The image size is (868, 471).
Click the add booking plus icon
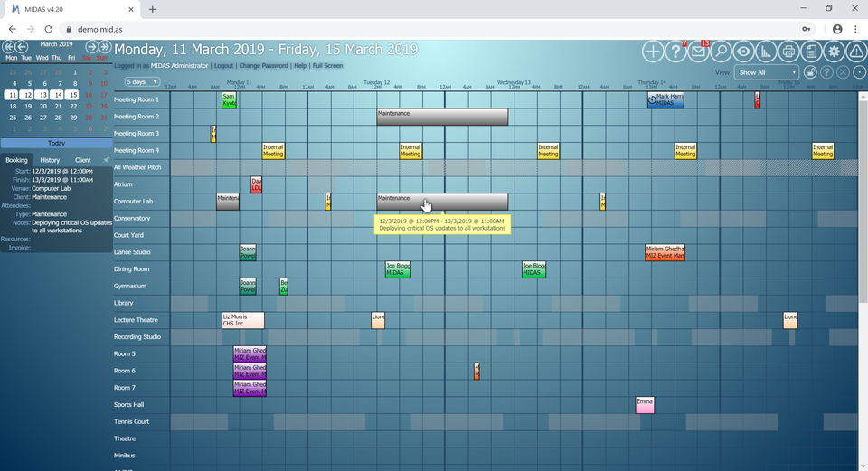pyautogui.click(x=653, y=52)
